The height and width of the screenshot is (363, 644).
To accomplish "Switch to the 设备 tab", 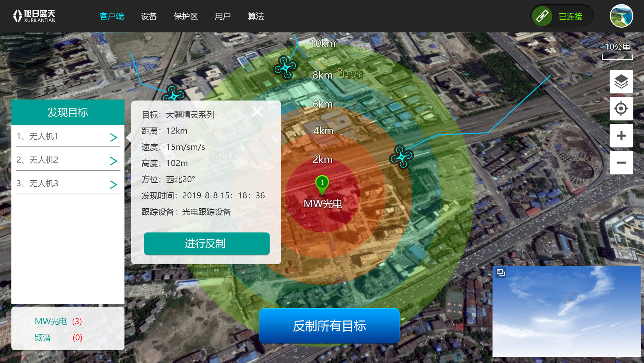I will [149, 16].
